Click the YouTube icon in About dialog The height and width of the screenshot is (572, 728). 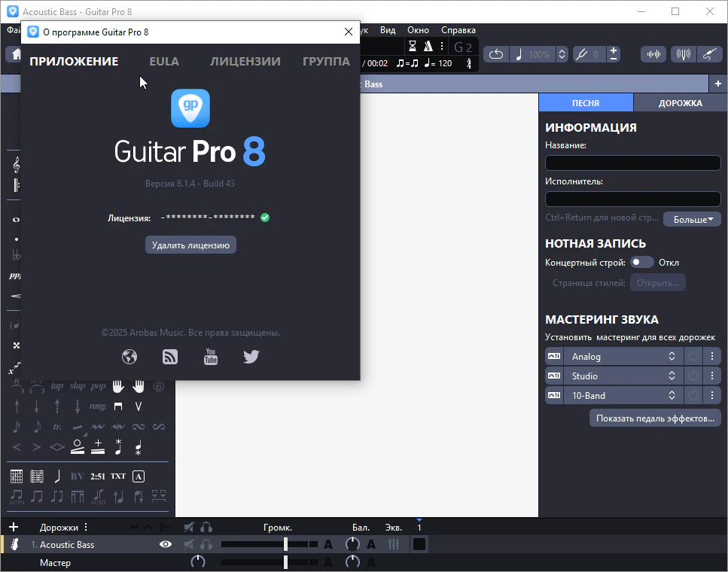(x=211, y=357)
